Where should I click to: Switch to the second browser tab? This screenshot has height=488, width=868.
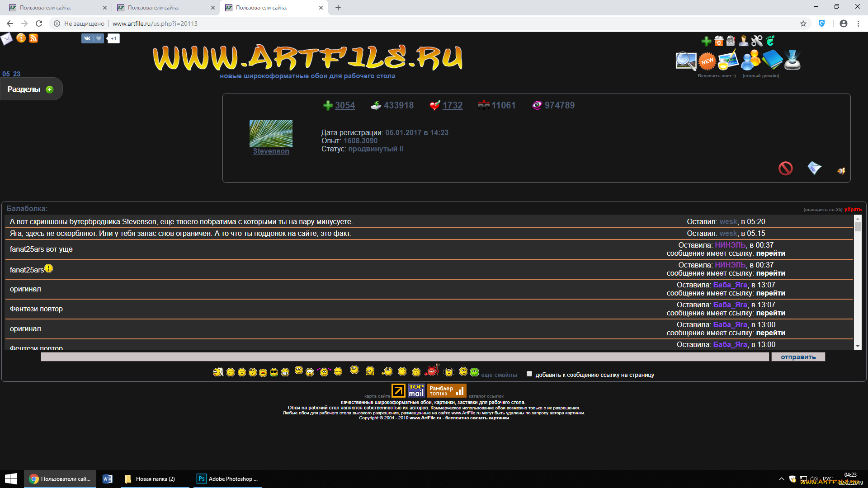pyautogui.click(x=162, y=8)
